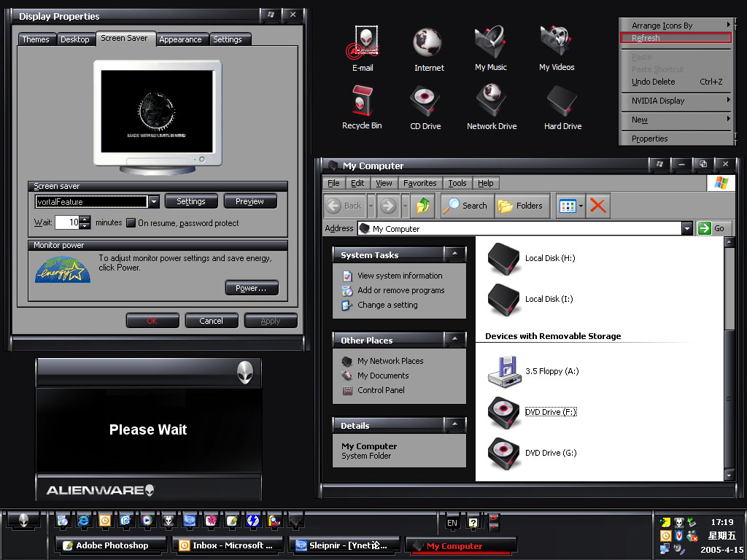Open the Views button dropdown arrow

point(581,206)
